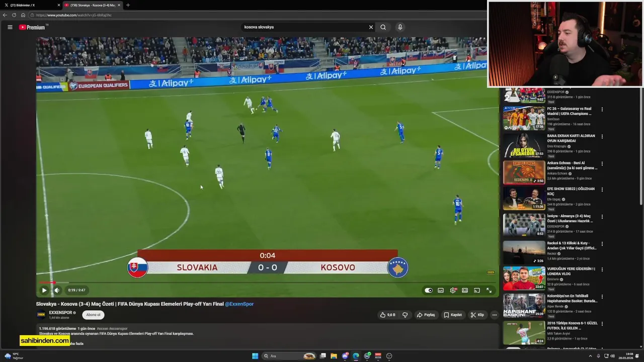
Task: Click the #exxen hashtag in the description
Action: 102,328
